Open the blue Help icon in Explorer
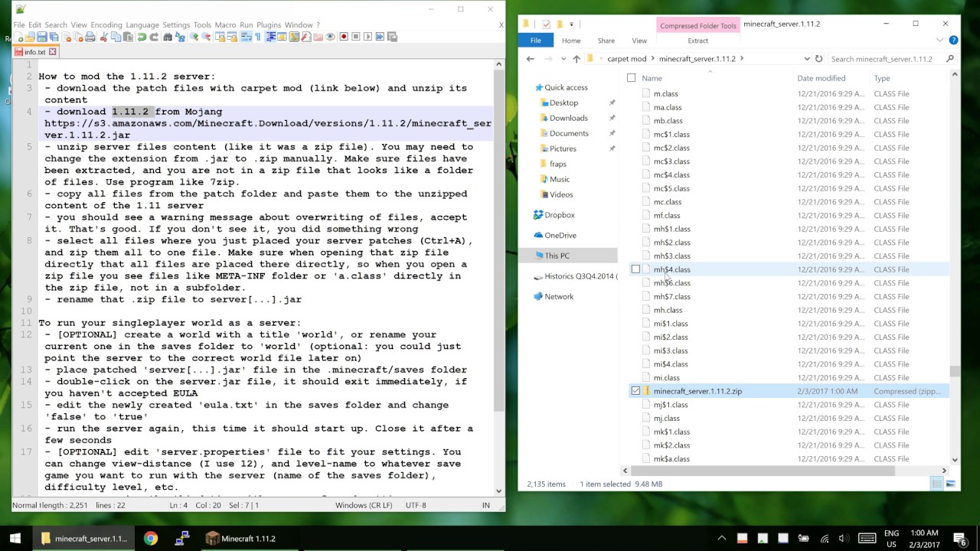Screen dimensions: 980x551 953,41
